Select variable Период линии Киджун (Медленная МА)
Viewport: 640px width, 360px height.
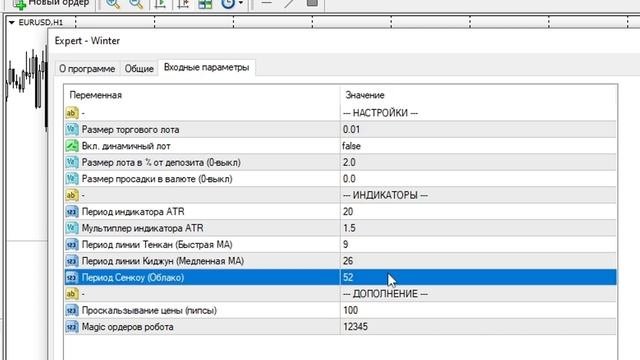click(163, 261)
